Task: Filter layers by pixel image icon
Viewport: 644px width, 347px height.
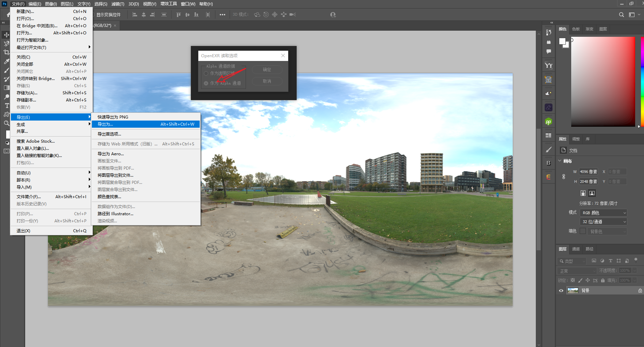Action: point(594,261)
